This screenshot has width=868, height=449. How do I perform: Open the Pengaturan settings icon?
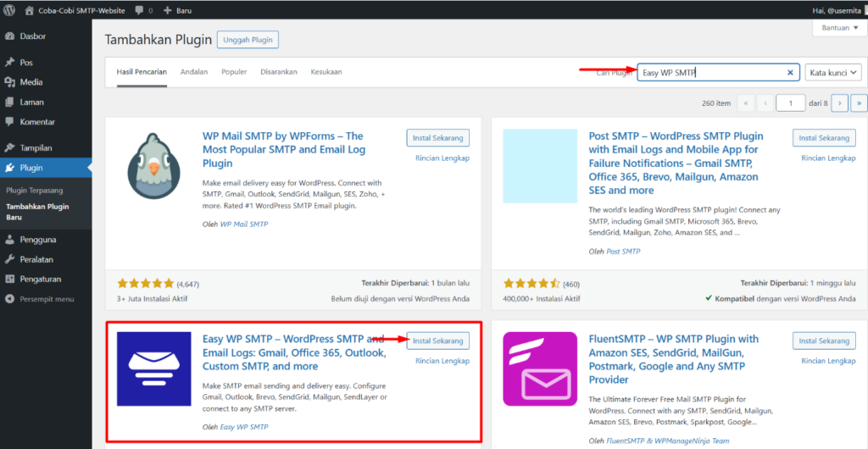(9, 280)
